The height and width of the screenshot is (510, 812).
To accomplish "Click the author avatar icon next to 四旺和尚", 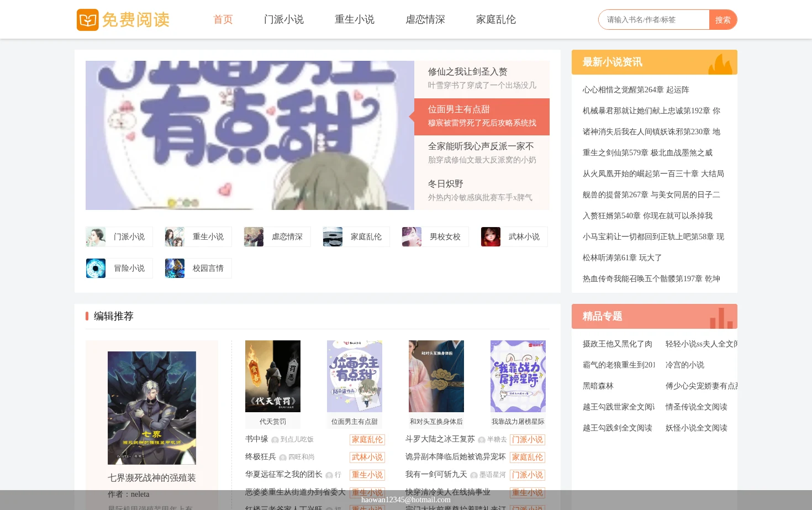I will (283, 458).
